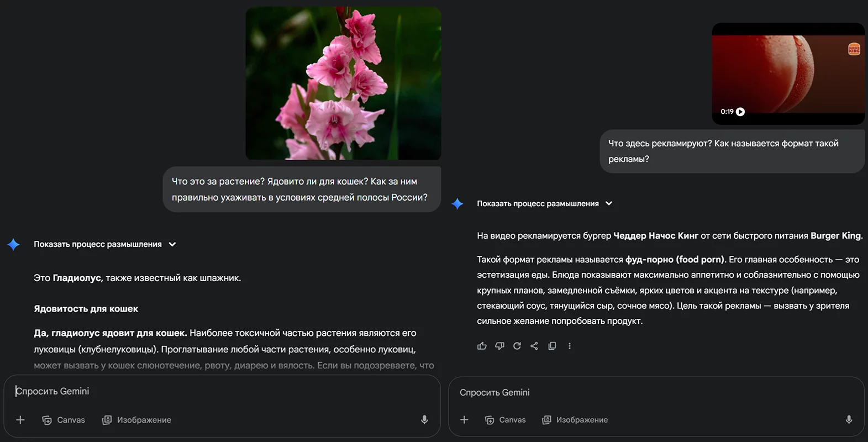This screenshot has width=868, height=442.
Task: Select Canvas in the right chat input
Action: tap(506, 420)
